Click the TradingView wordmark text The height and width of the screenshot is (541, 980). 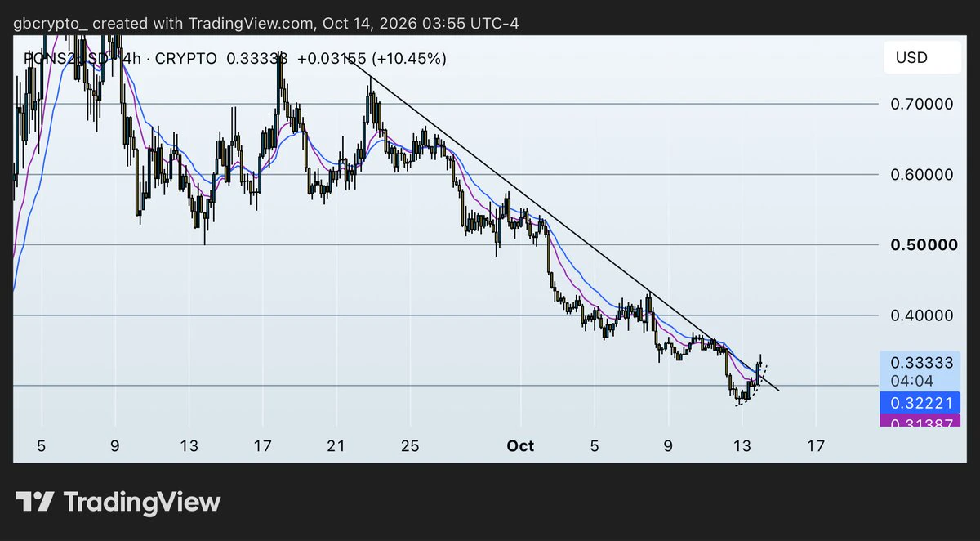point(142,501)
